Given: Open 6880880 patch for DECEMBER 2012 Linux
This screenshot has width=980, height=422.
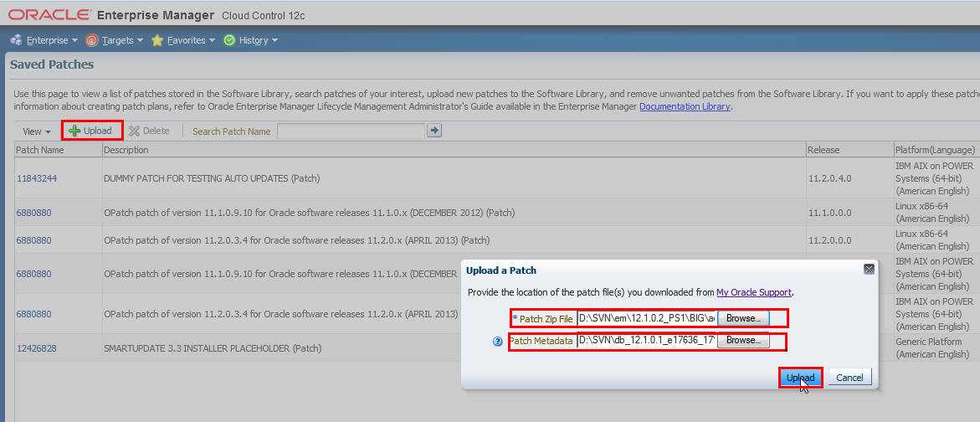Looking at the screenshot, I should click(33, 213).
